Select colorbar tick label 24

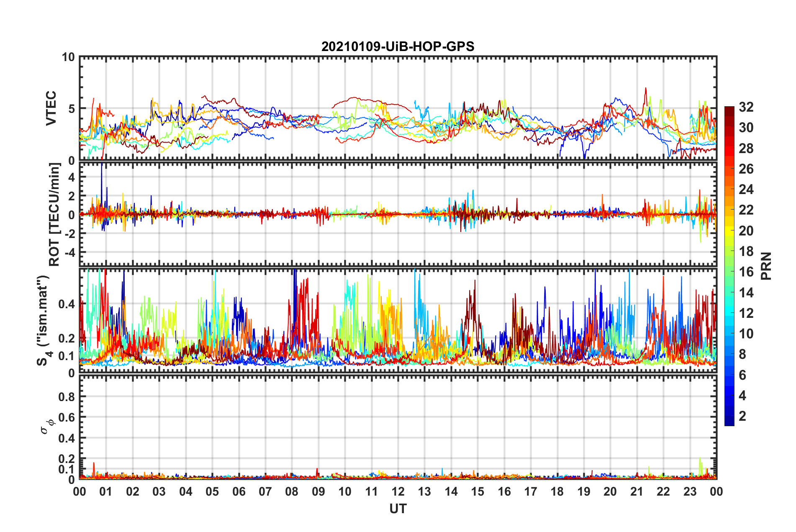(x=746, y=189)
